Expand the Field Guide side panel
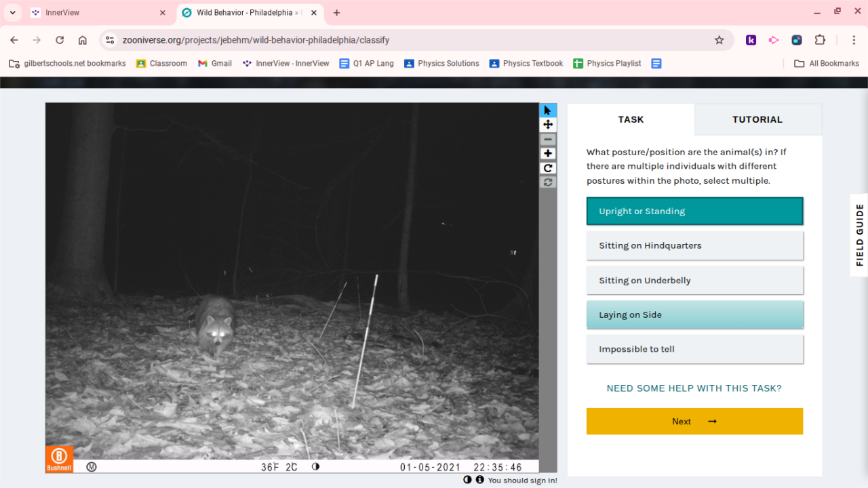868x488 pixels. pos(859,235)
